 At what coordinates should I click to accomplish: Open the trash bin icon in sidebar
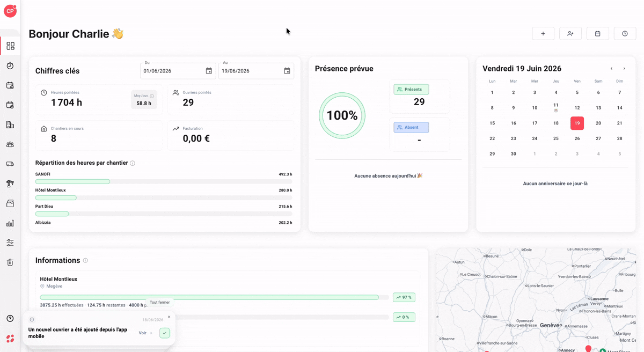pyautogui.click(x=10, y=262)
